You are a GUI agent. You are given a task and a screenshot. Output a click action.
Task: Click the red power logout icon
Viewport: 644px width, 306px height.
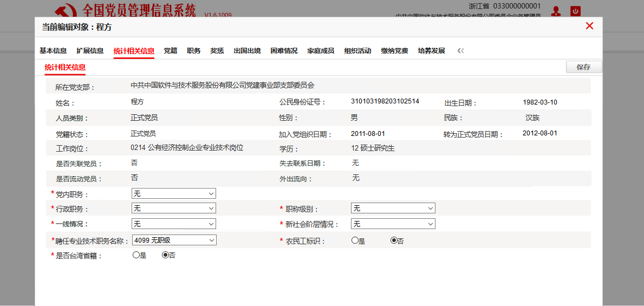(576, 11)
